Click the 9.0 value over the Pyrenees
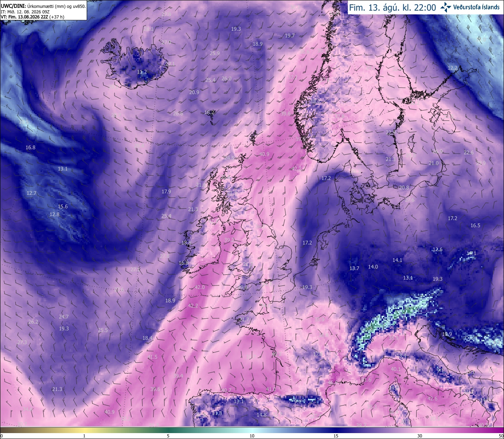This screenshot has height=439, width=504. (298, 401)
